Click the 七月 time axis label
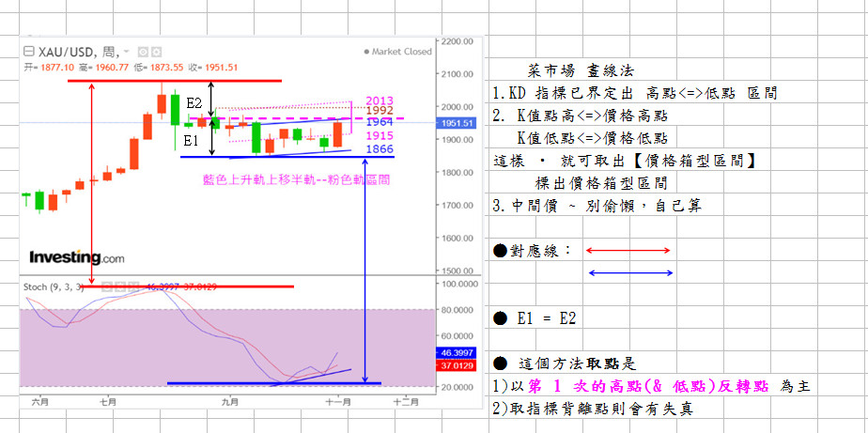Viewport: 868px width, 433px height. click(x=108, y=403)
